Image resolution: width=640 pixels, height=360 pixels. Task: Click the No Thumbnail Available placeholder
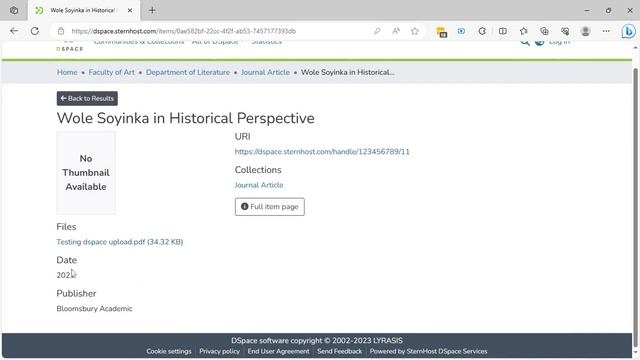point(86,173)
